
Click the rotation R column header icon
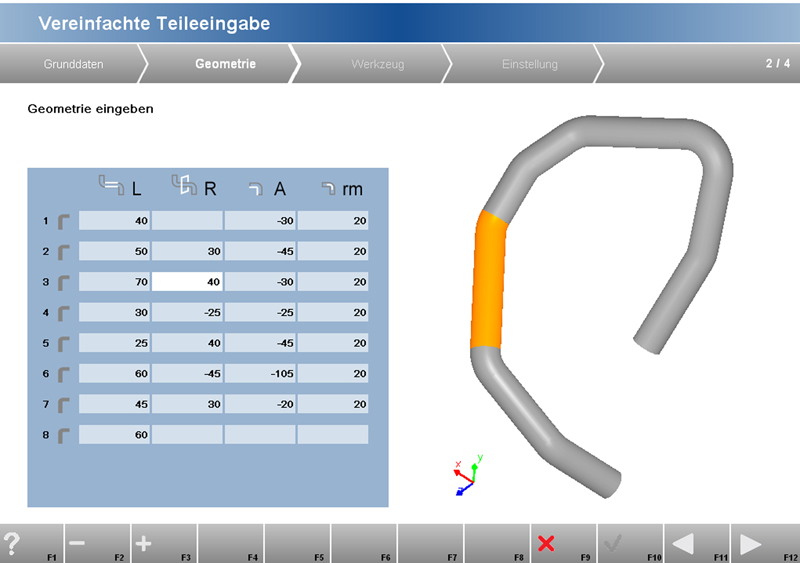click(x=184, y=185)
